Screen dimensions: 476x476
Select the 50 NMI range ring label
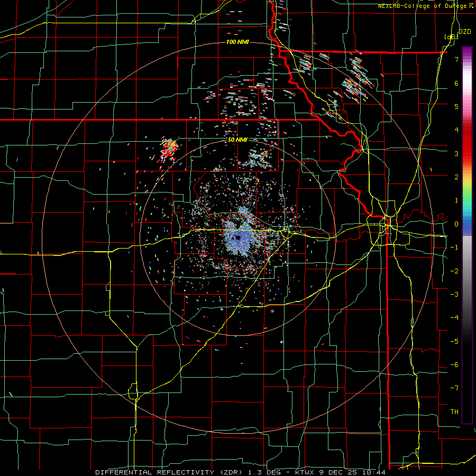pos(237,140)
